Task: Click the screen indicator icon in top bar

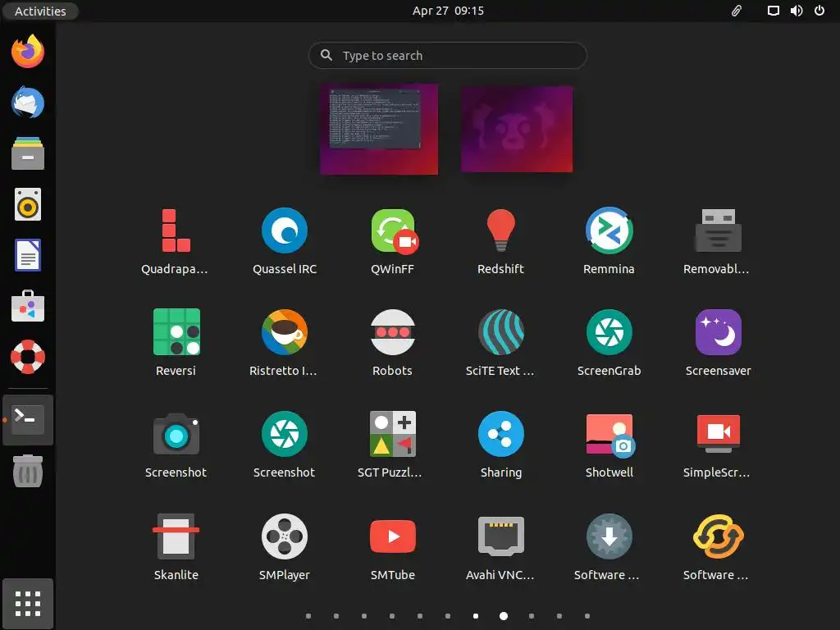Action: pyautogui.click(x=773, y=11)
